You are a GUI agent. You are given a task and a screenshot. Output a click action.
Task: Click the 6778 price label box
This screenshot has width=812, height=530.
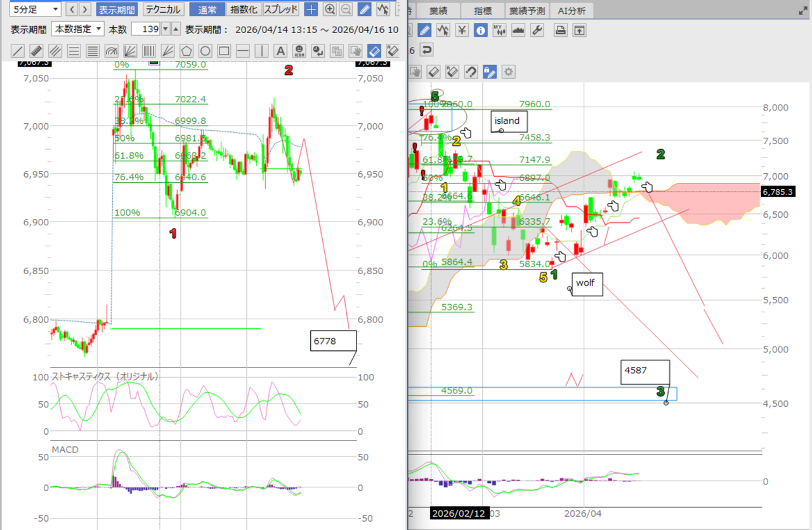(333, 341)
